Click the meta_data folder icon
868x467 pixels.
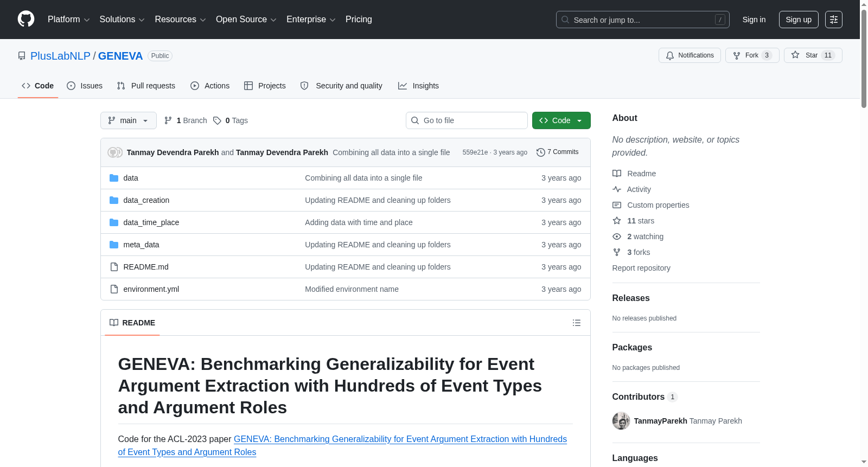[x=114, y=245]
